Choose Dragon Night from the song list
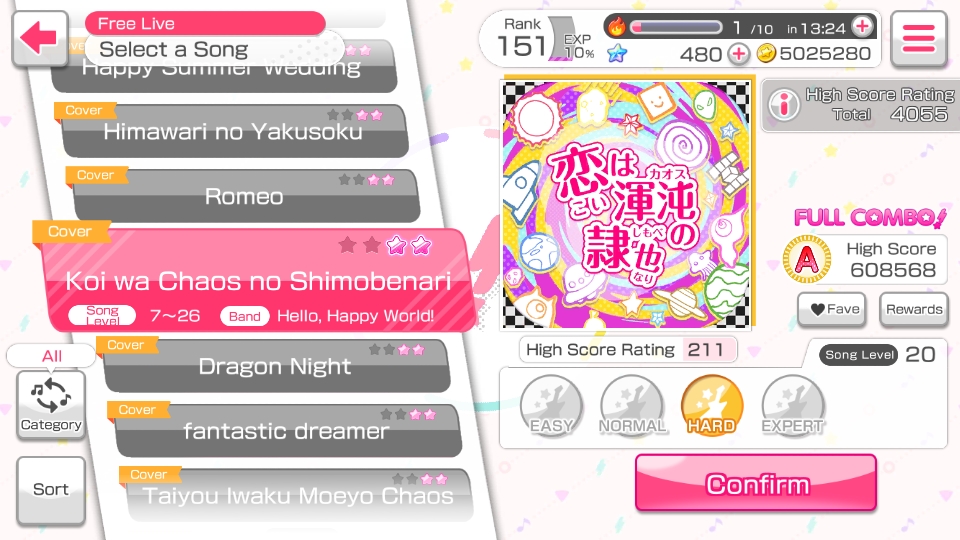 (277, 366)
